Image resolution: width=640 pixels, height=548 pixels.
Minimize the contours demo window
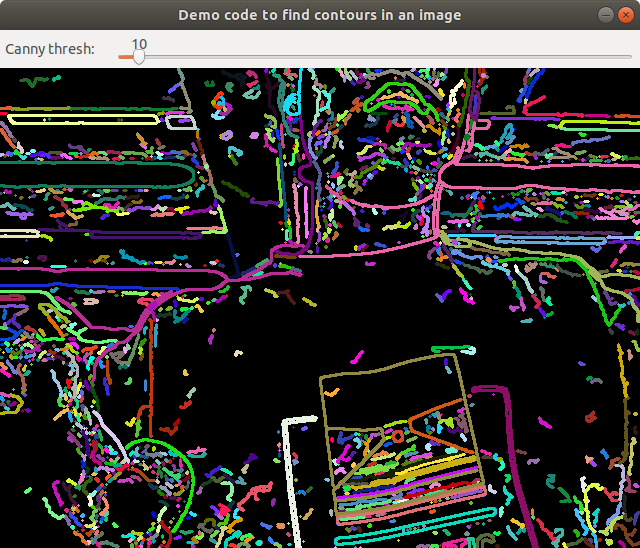click(x=606, y=15)
